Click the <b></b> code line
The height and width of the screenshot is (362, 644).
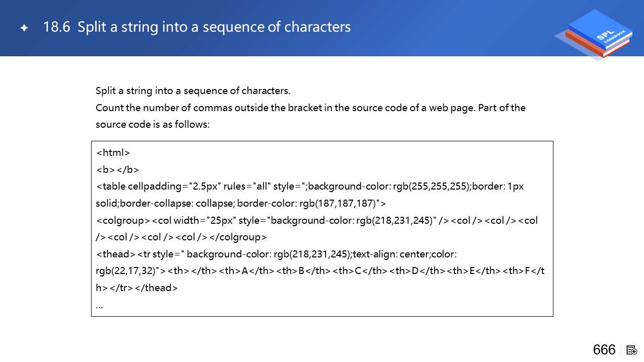pos(118,169)
